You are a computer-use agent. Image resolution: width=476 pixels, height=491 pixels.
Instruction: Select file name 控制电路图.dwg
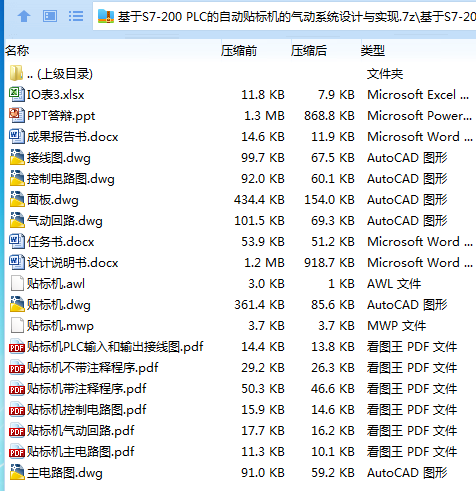71,179
